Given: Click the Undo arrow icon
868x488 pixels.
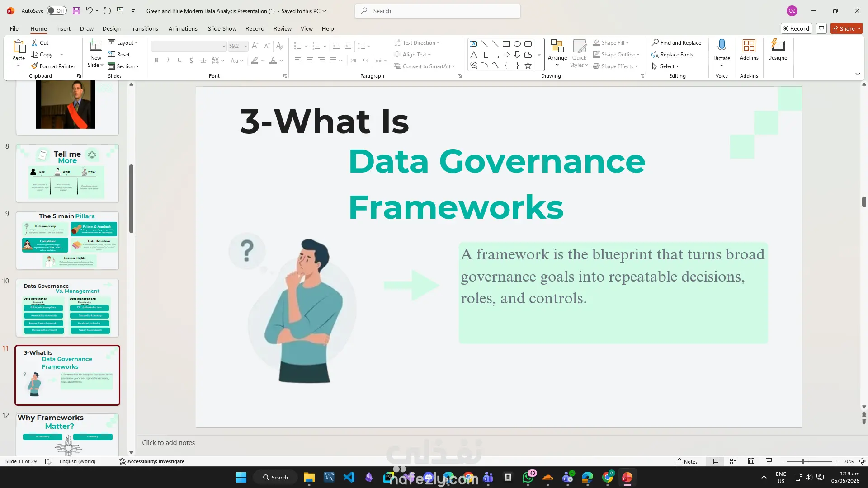Looking at the screenshot, I should [89, 11].
